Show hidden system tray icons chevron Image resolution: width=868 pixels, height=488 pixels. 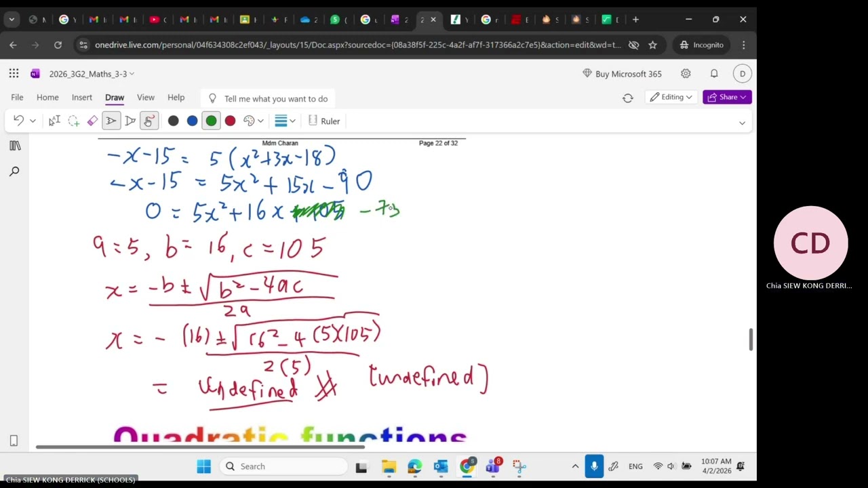point(575,466)
